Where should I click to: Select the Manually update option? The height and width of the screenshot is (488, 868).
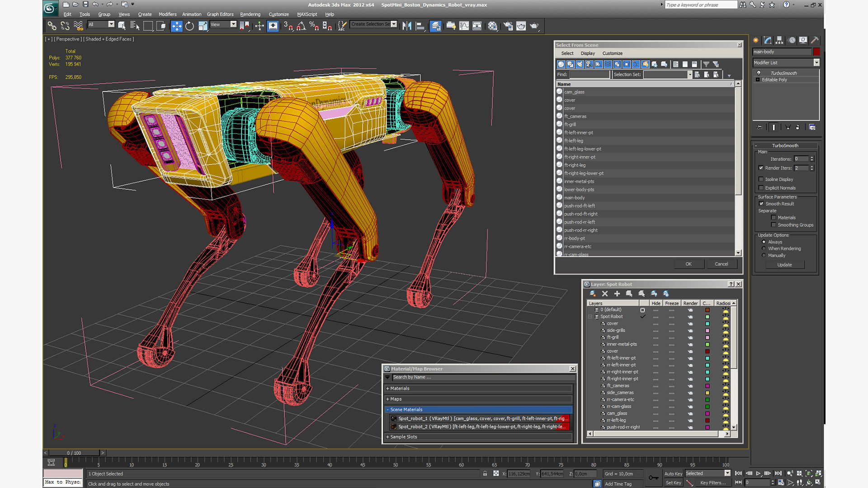pyautogui.click(x=764, y=255)
